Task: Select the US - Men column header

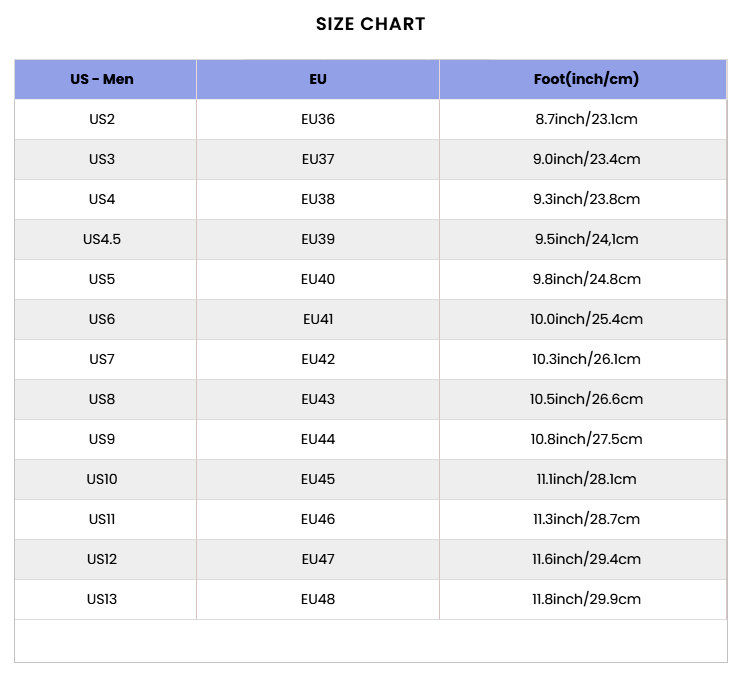Action: pyautogui.click(x=102, y=79)
